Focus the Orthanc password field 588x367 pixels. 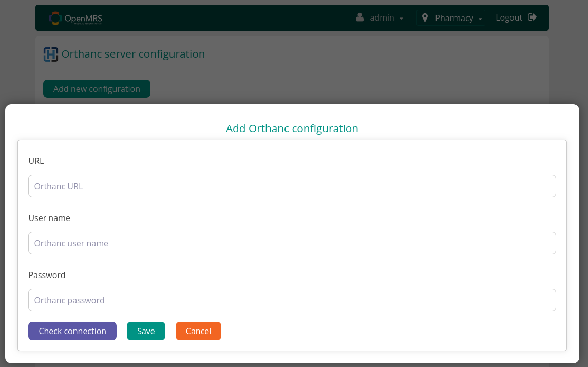(292, 300)
